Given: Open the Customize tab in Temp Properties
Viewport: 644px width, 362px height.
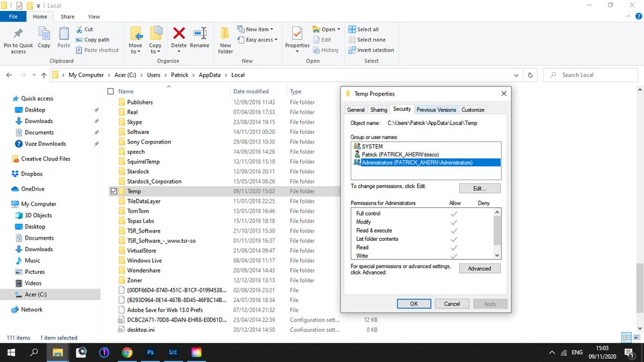Looking at the screenshot, I should (x=473, y=110).
